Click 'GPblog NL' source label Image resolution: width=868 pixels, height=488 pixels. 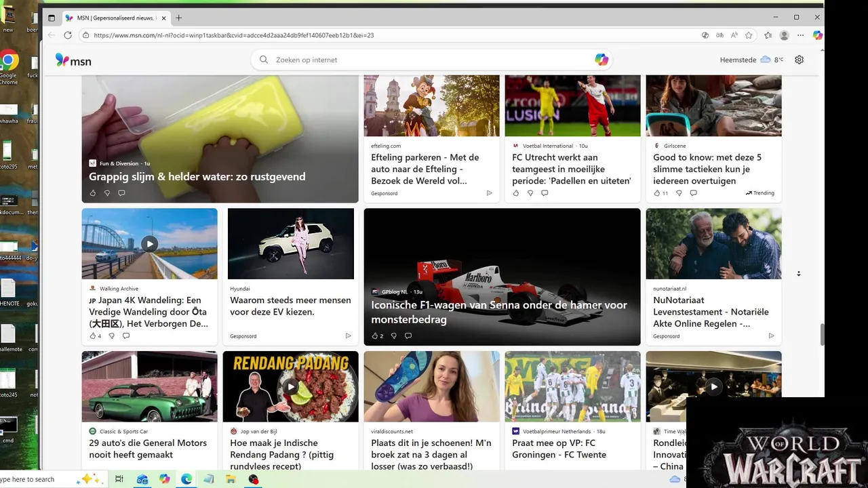point(395,292)
